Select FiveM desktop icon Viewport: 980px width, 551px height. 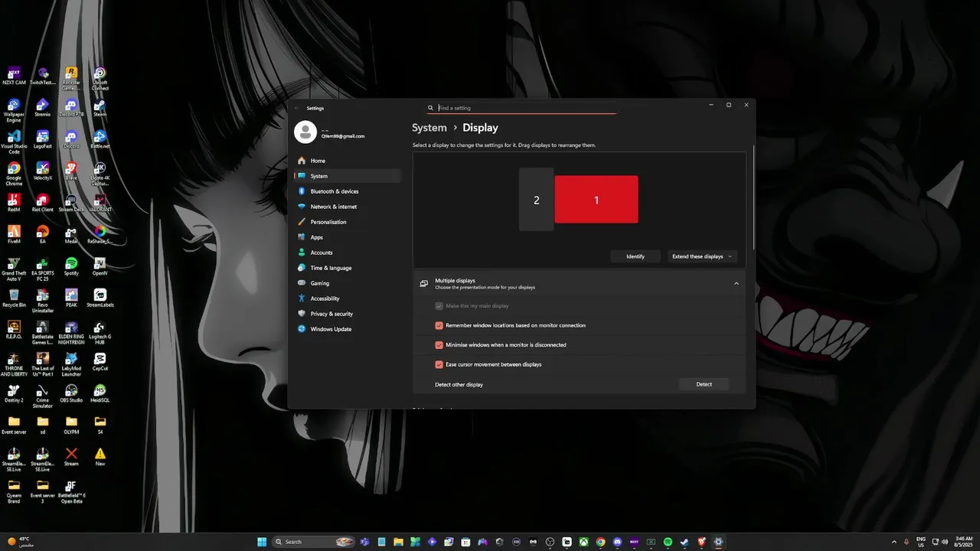14,234
